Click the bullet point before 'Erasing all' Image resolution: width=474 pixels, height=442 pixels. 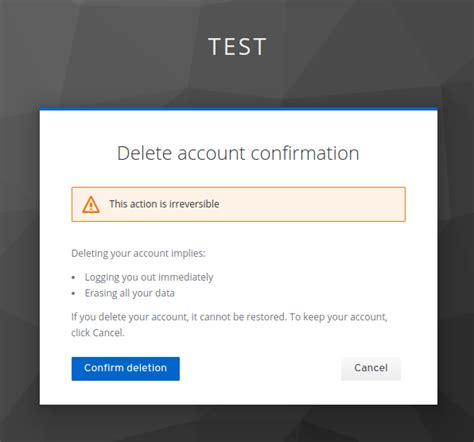[74, 294]
